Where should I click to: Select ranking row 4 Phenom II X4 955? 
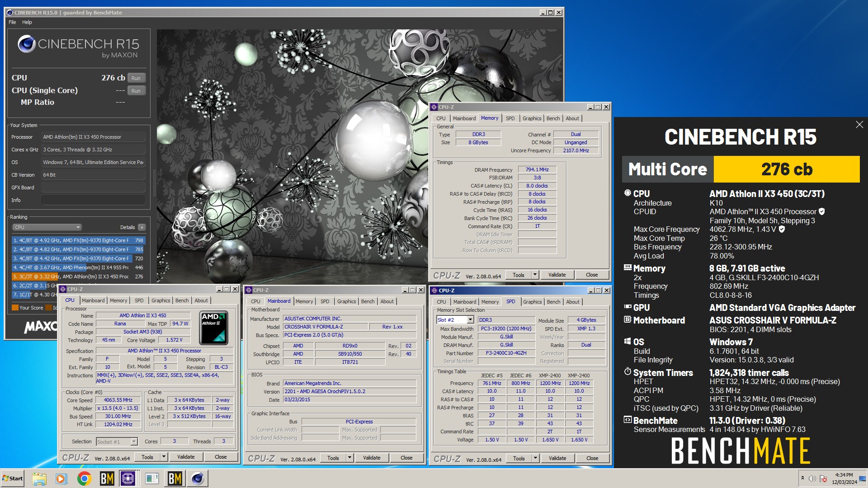click(78, 267)
